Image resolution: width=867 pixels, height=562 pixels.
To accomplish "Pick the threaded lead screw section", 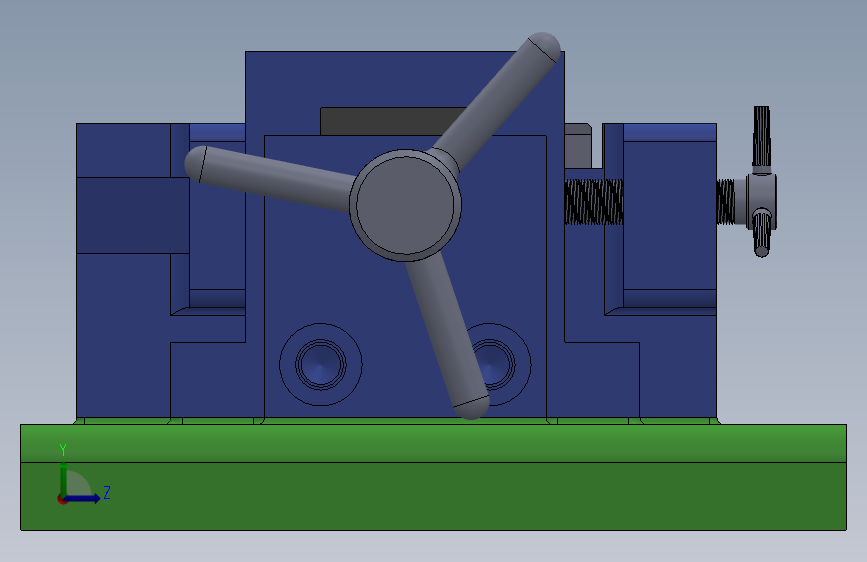I will pyautogui.click(x=594, y=202).
